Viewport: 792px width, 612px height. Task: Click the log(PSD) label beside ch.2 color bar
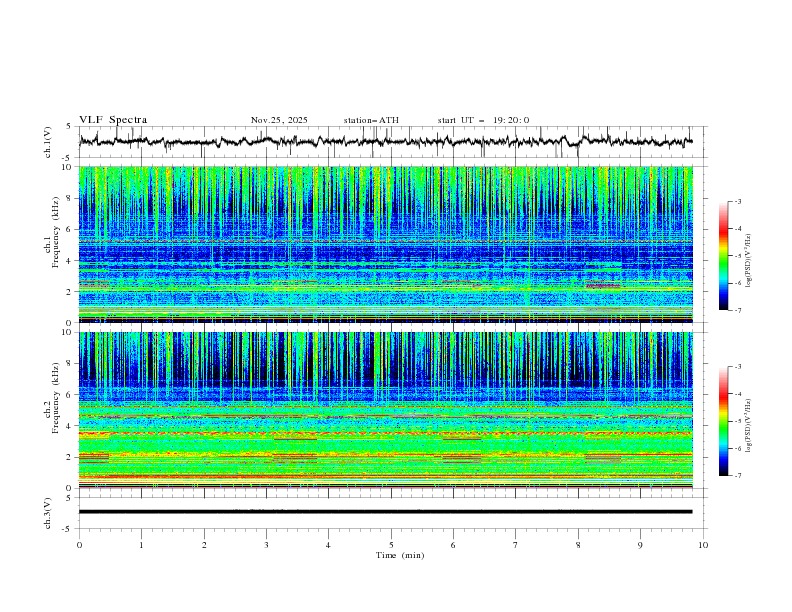point(748,425)
